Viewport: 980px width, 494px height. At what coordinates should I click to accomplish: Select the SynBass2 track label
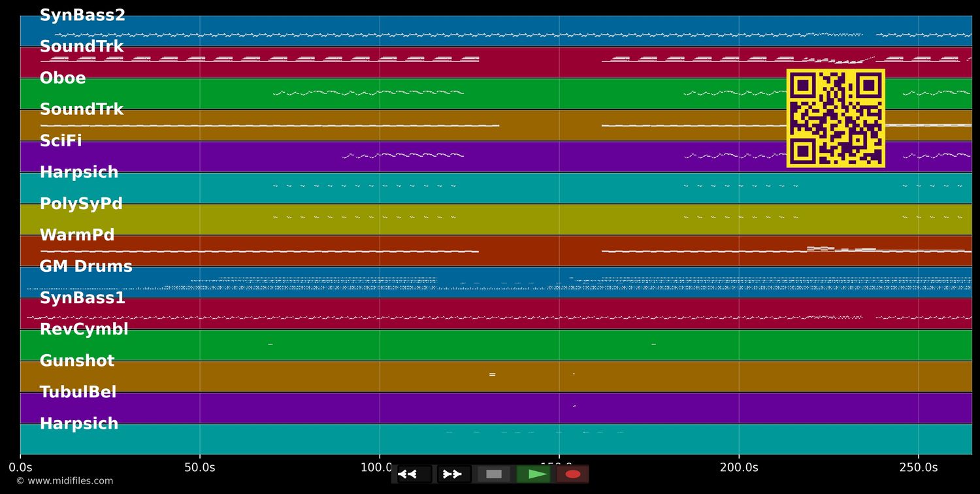[82, 16]
